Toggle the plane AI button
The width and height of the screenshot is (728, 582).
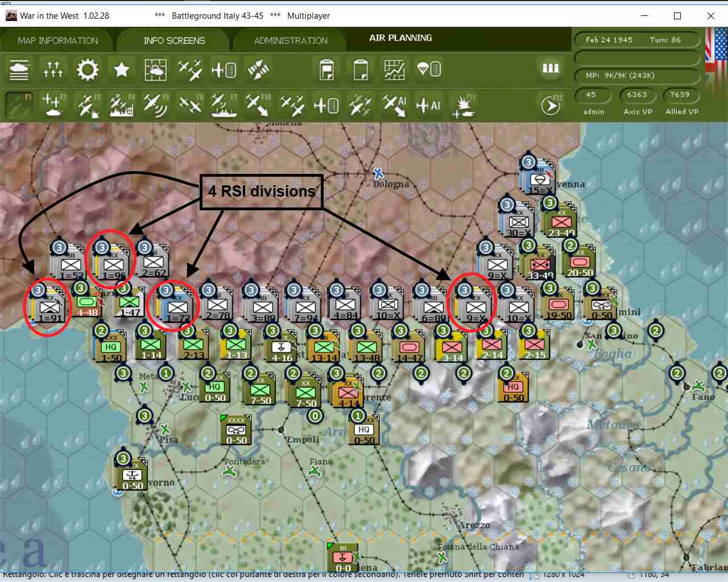pos(428,105)
